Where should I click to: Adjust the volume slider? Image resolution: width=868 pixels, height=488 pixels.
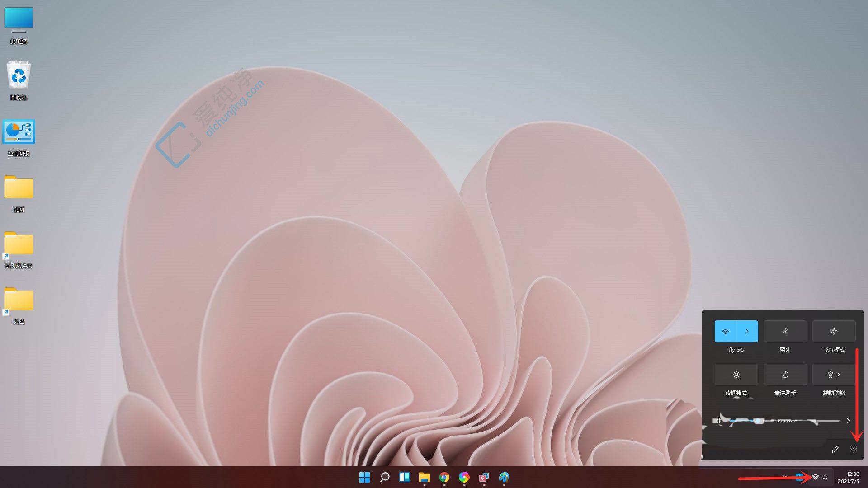point(759,420)
